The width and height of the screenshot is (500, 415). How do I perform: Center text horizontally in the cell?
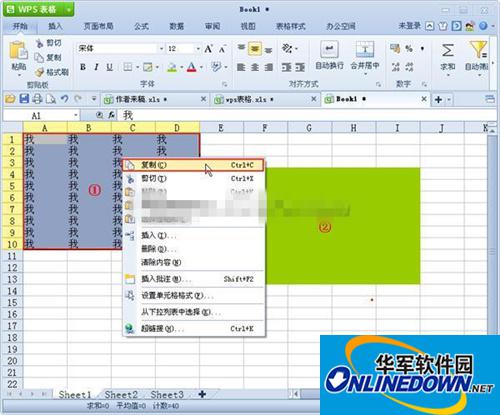[255, 67]
